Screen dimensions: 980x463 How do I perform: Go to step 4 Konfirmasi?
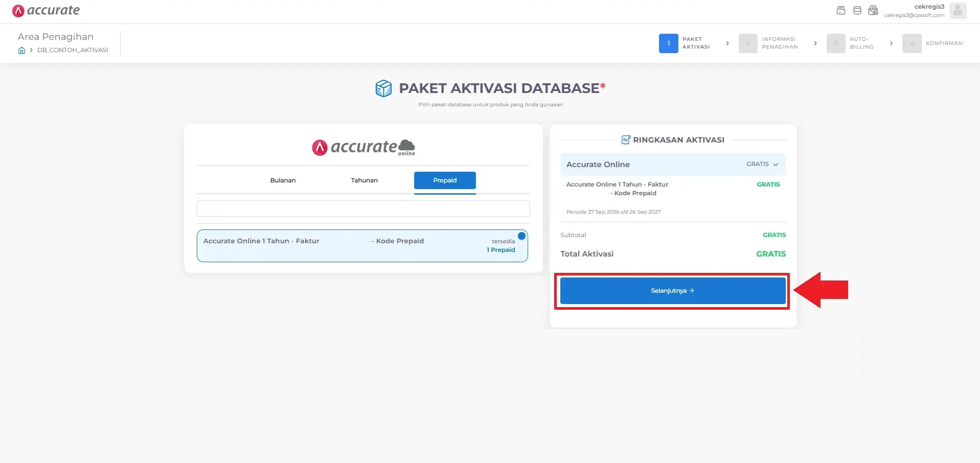coord(933,43)
